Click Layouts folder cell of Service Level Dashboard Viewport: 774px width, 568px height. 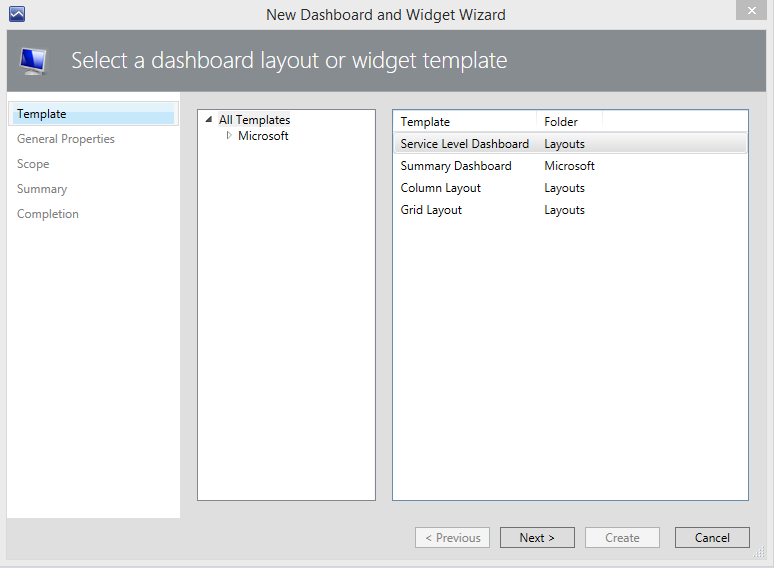click(x=564, y=144)
